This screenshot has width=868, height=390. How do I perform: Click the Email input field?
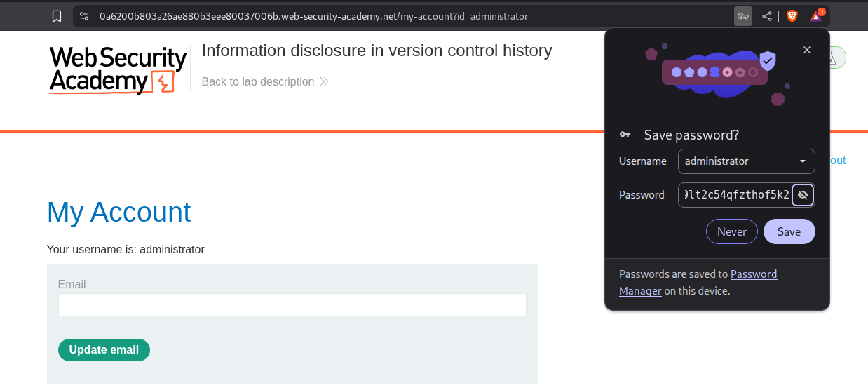click(x=292, y=305)
